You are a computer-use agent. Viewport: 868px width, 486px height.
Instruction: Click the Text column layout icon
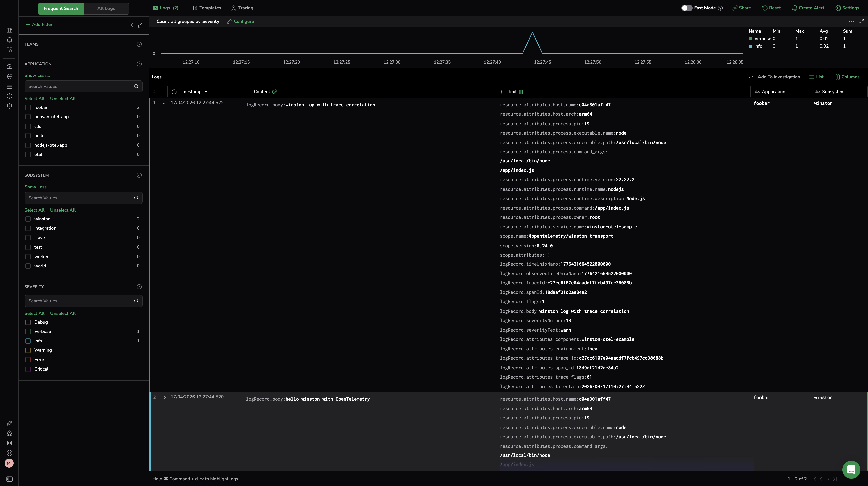coord(521,92)
